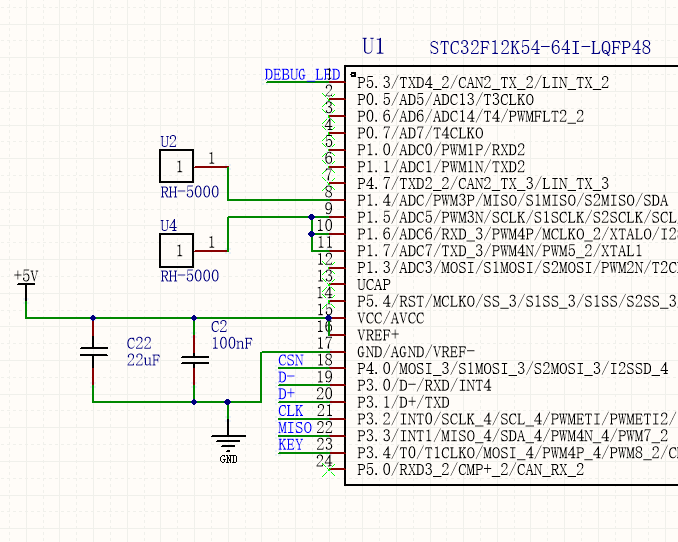Click the +5V power port symbol
This screenshot has width=678, height=542.
pyautogui.click(x=26, y=283)
